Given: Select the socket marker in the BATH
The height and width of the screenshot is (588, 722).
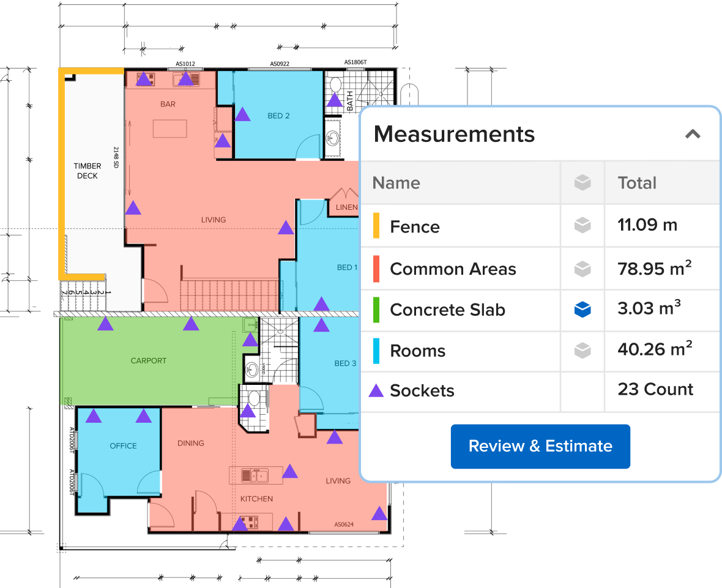Looking at the screenshot, I should [x=335, y=100].
